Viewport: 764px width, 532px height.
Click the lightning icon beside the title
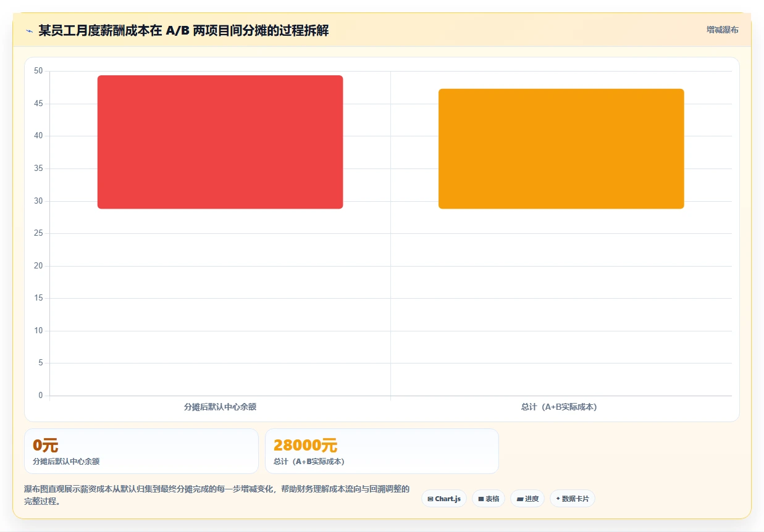pyautogui.click(x=29, y=31)
